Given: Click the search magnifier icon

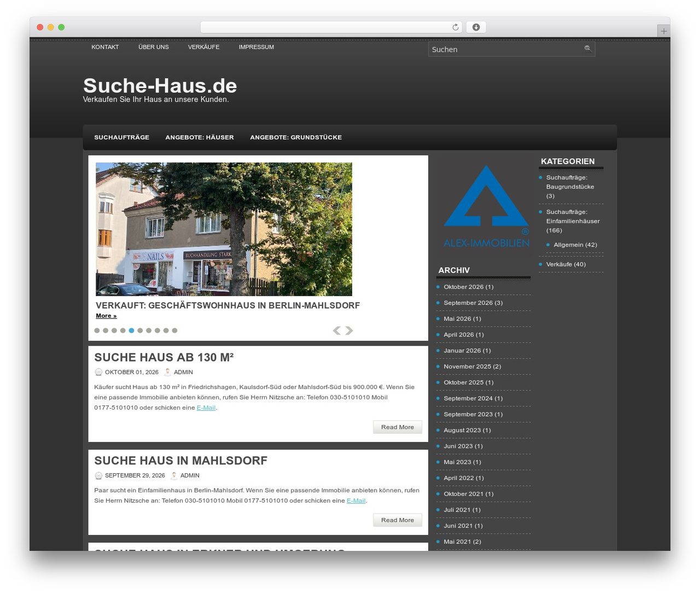Looking at the screenshot, I should click(x=588, y=49).
